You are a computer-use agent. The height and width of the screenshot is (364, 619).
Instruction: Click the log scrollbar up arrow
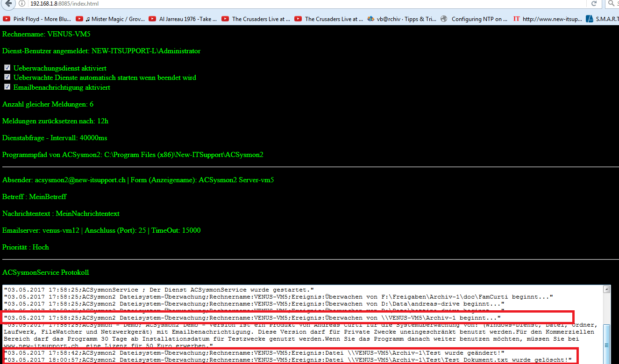607,289
